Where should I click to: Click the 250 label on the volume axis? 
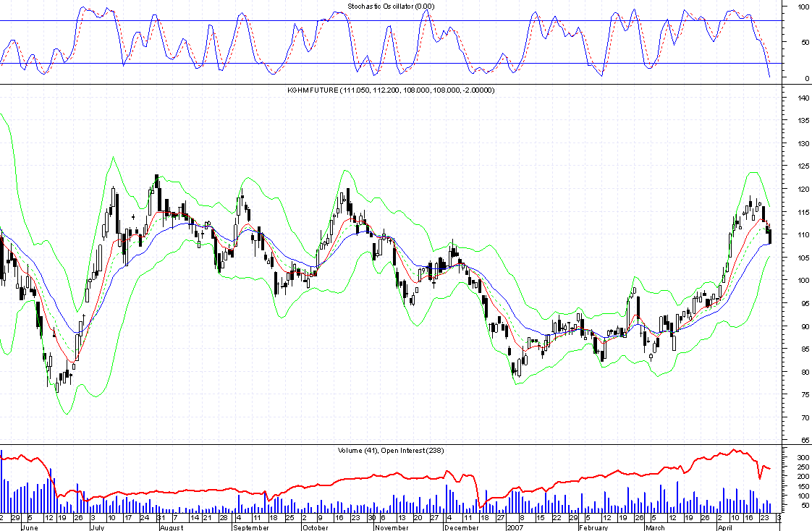803,467
